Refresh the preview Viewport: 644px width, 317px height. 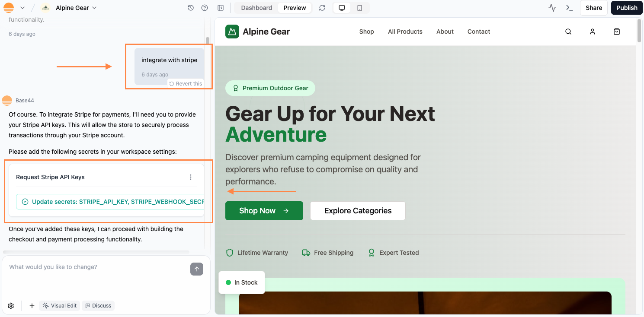click(322, 8)
